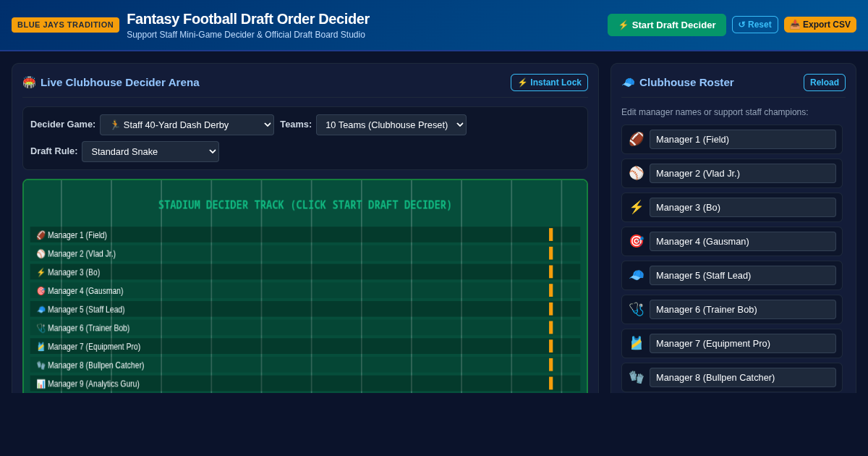
Task: Click the baseball icon beside Manager 2 roster field
Action: coord(637,173)
